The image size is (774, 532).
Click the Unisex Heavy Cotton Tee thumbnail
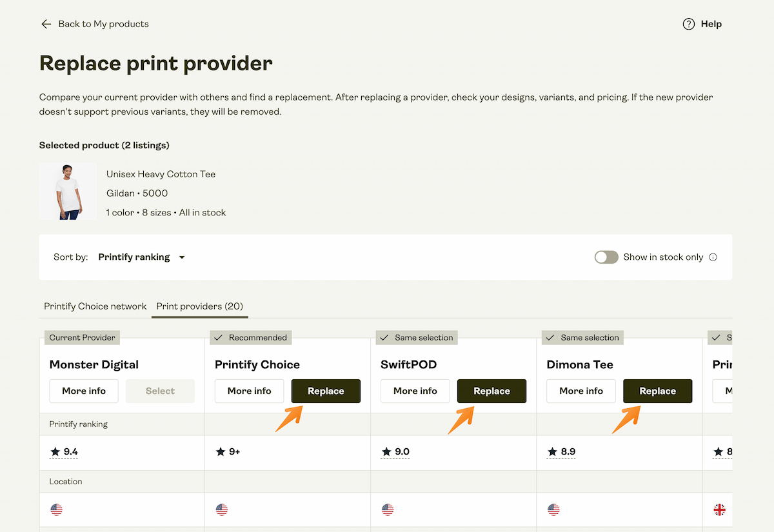68,191
